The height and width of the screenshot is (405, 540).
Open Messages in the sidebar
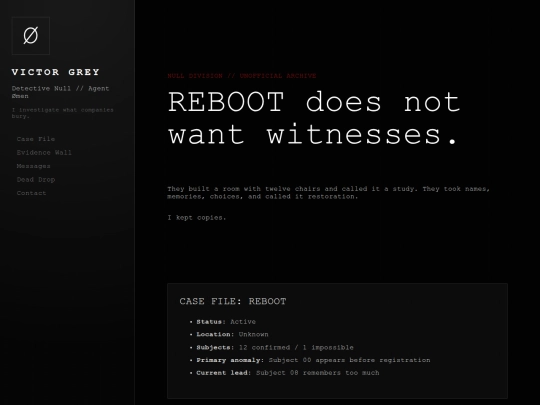[x=33, y=166]
